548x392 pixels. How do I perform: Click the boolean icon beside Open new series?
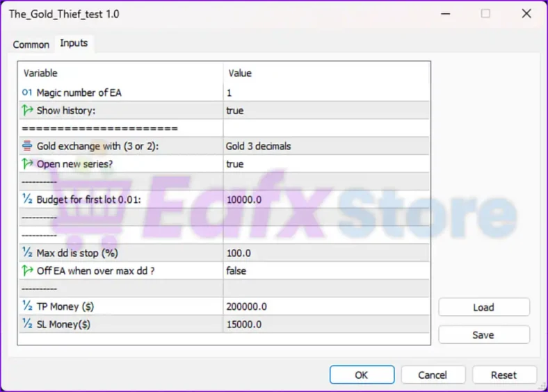(x=27, y=163)
